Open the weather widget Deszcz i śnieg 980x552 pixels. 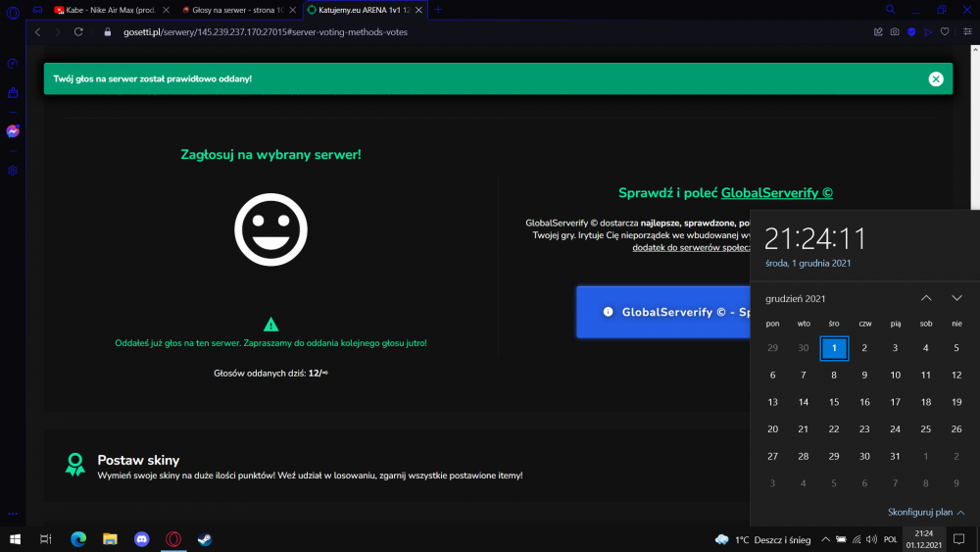click(x=763, y=539)
